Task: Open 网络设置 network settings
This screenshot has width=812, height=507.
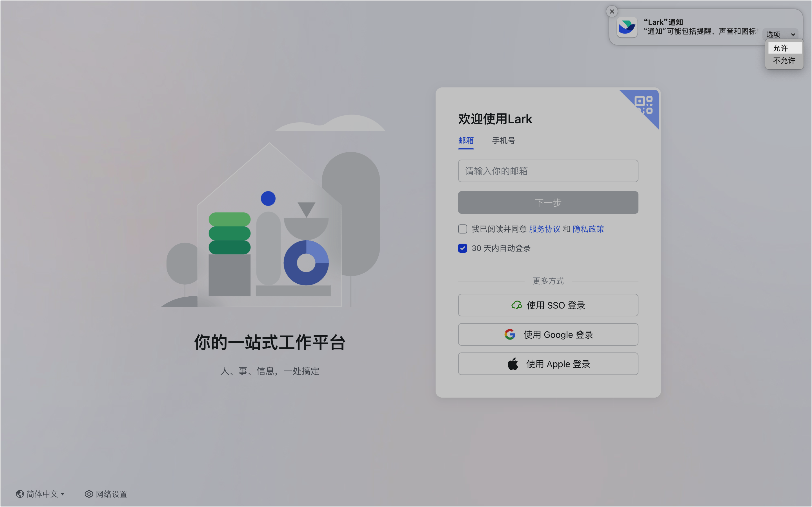Action: (x=106, y=494)
